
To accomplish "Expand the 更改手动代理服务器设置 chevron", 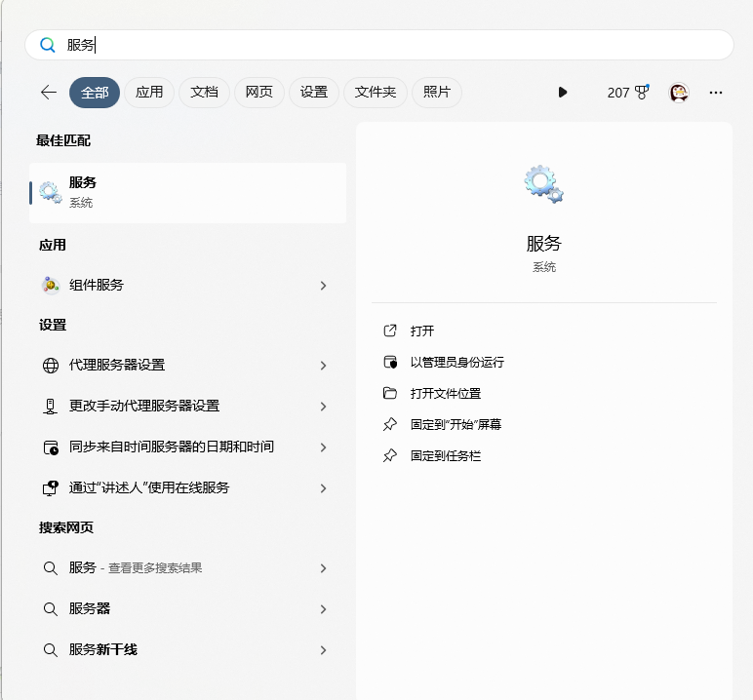I will click(323, 407).
